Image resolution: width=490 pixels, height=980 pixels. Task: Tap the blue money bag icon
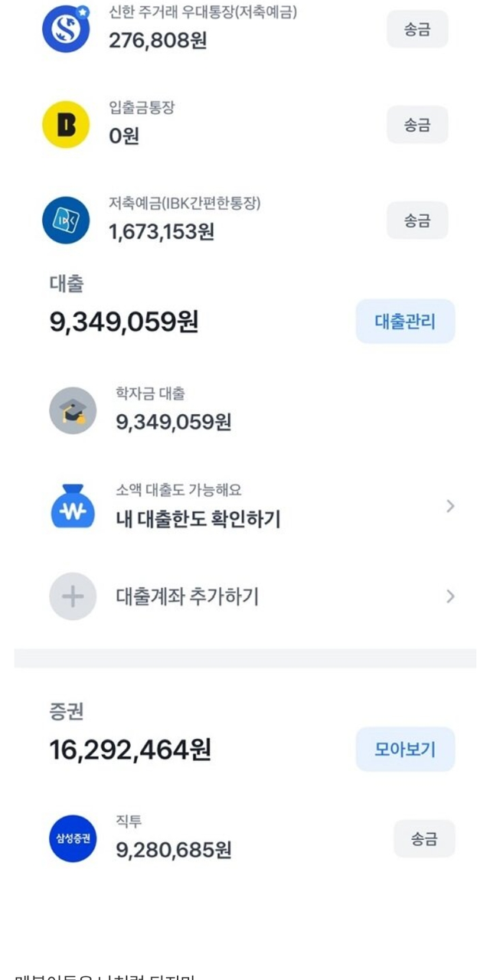73,507
